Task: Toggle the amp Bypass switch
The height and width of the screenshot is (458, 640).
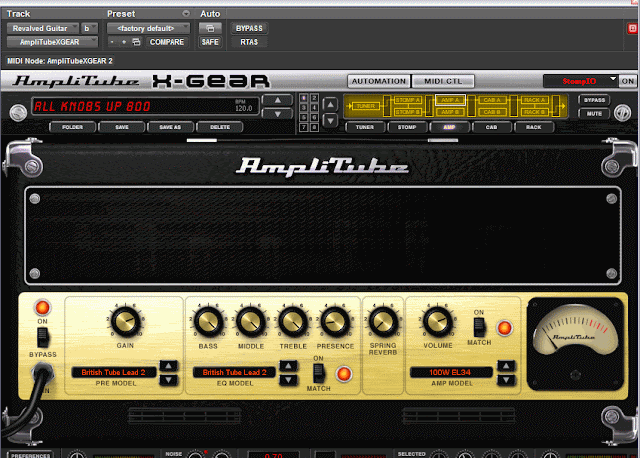Action: click(x=42, y=338)
